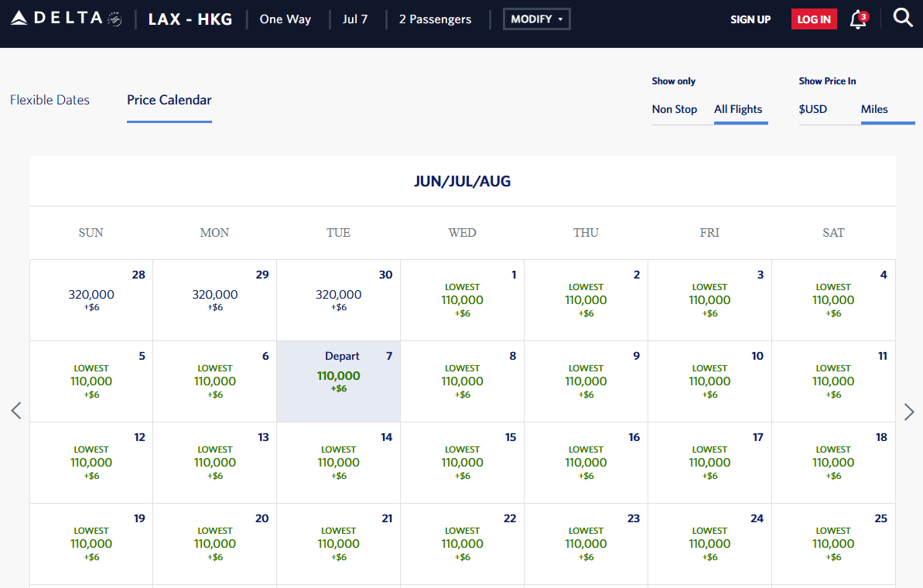Pick the calendar cell for the 5th
Viewport: 923px width, 588px height.
(x=91, y=381)
